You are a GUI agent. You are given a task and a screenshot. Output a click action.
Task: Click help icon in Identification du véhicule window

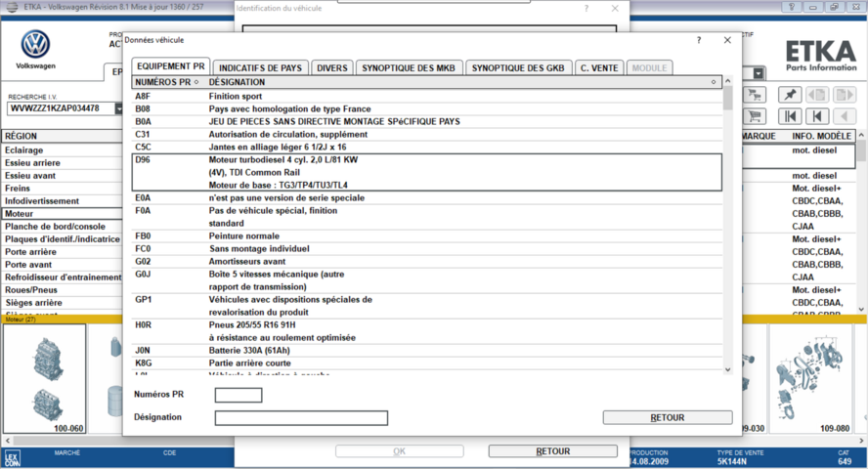586,8
